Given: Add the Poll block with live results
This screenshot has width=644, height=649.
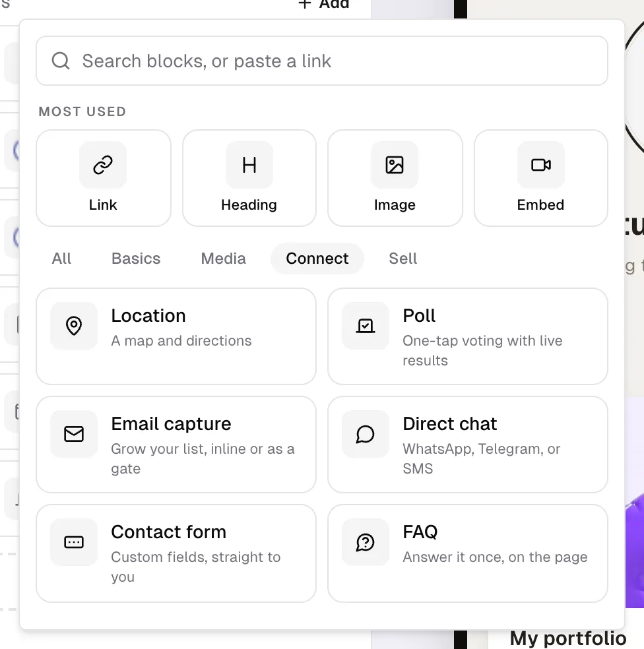Looking at the screenshot, I should tap(468, 336).
